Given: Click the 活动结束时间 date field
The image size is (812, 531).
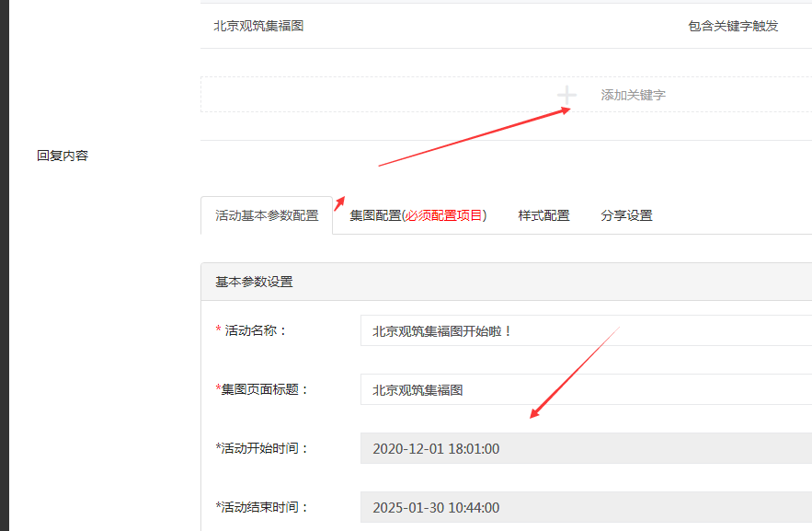Looking at the screenshot, I should tap(586, 507).
